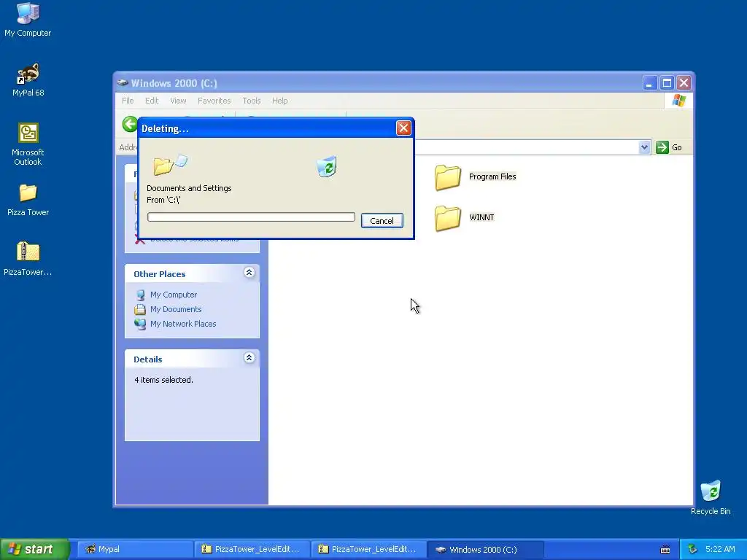Open My Computer link in Other Places

coord(174,295)
